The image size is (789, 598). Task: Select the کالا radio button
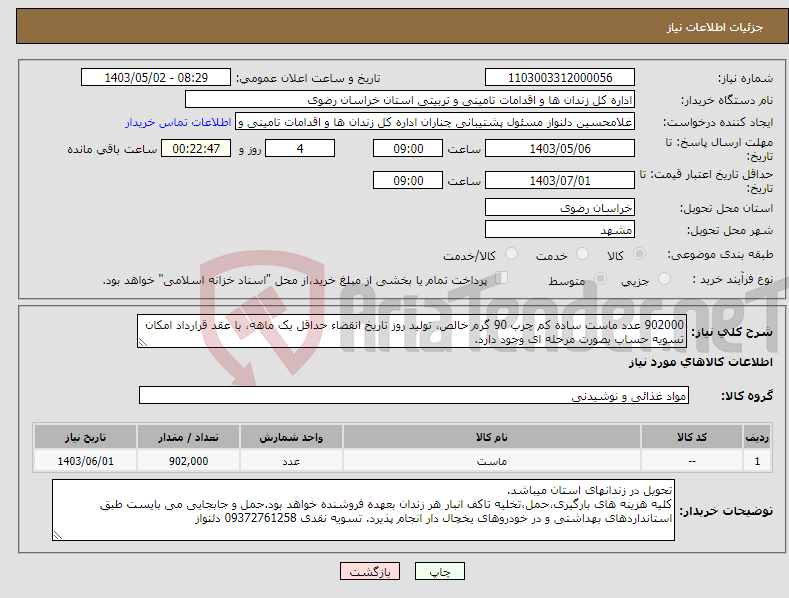pyautogui.click(x=639, y=254)
